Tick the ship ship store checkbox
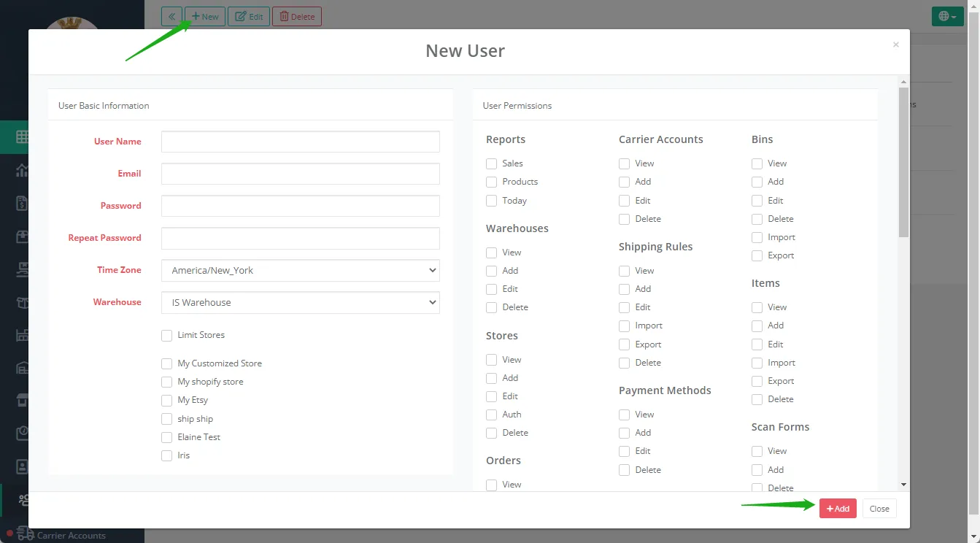Viewport: 980px width, 543px height. (167, 419)
